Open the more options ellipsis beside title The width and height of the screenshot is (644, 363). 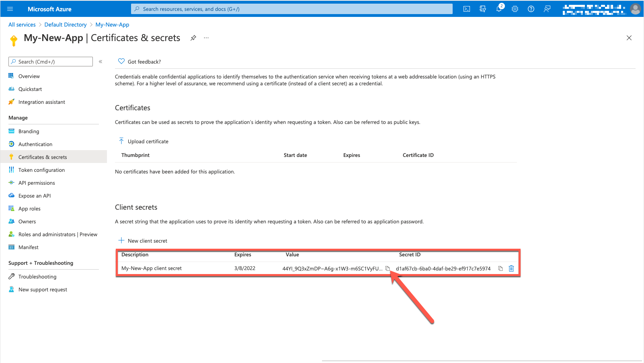coord(206,38)
